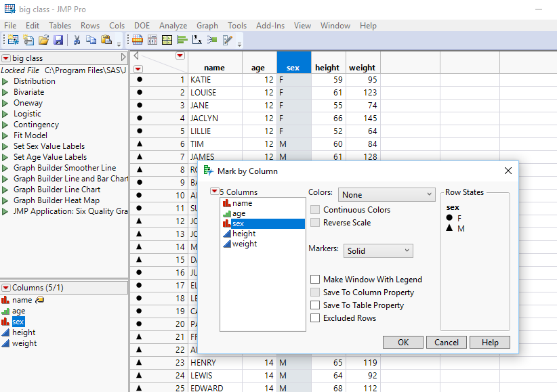Open the Analyze menu
This screenshot has height=392, width=557.
(173, 26)
